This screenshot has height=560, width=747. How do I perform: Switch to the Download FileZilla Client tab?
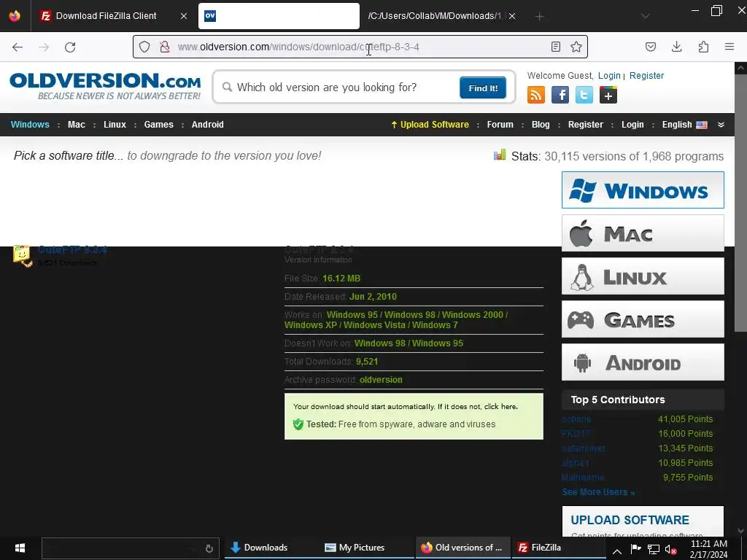(106, 16)
